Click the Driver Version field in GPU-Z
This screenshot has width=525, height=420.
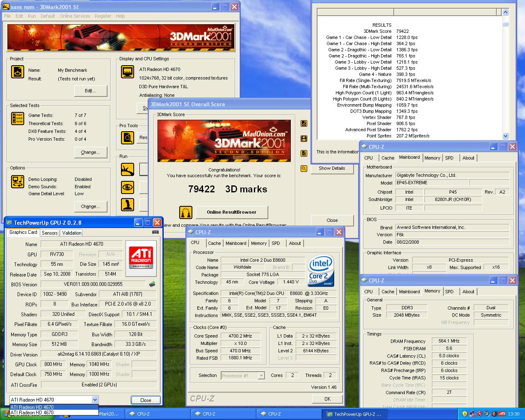(99, 354)
